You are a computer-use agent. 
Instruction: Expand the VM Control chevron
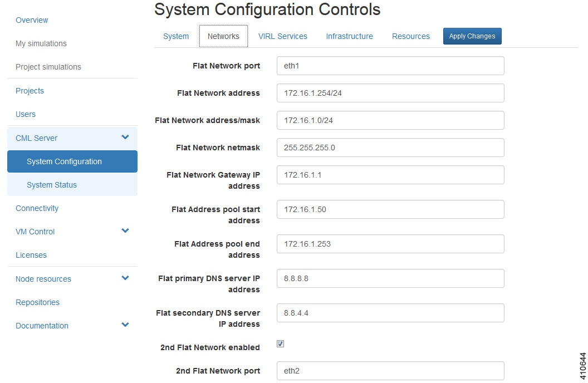(125, 231)
